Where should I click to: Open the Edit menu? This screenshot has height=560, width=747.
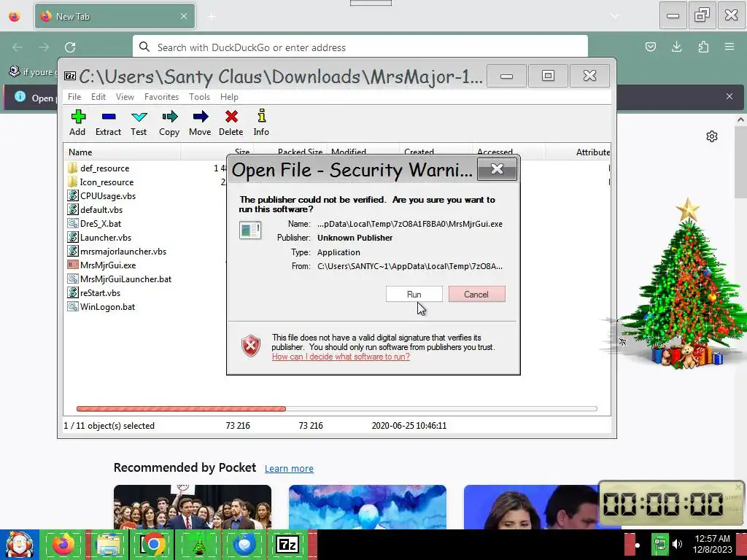[98, 97]
